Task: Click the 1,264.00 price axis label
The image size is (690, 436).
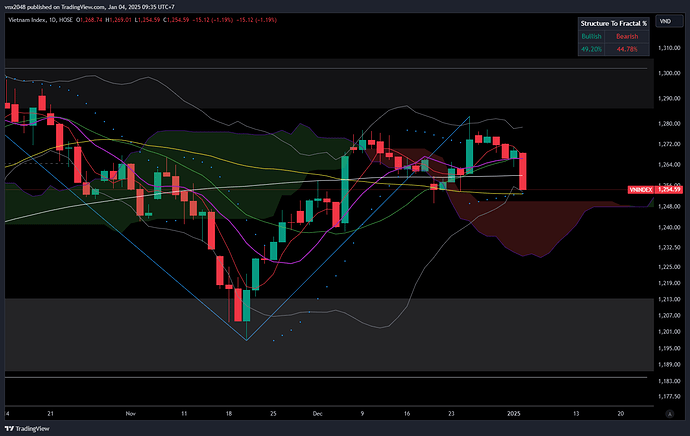Action: coord(669,165)
